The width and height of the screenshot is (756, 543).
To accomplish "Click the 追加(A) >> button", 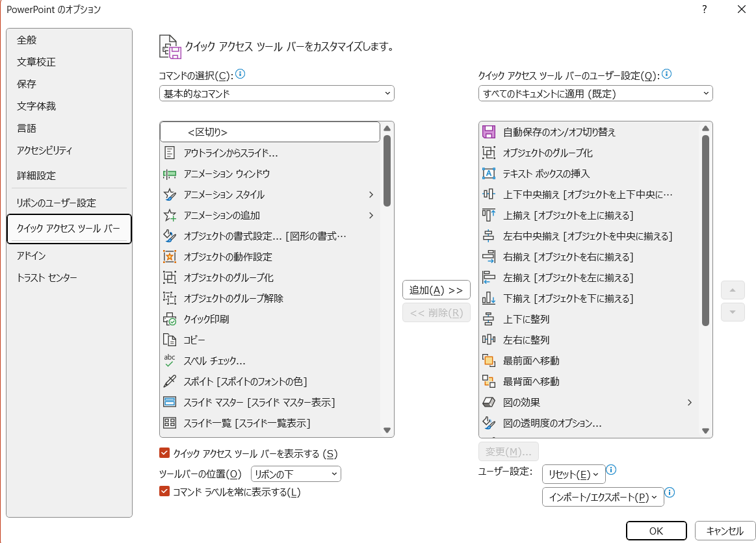I will point(436,290).
